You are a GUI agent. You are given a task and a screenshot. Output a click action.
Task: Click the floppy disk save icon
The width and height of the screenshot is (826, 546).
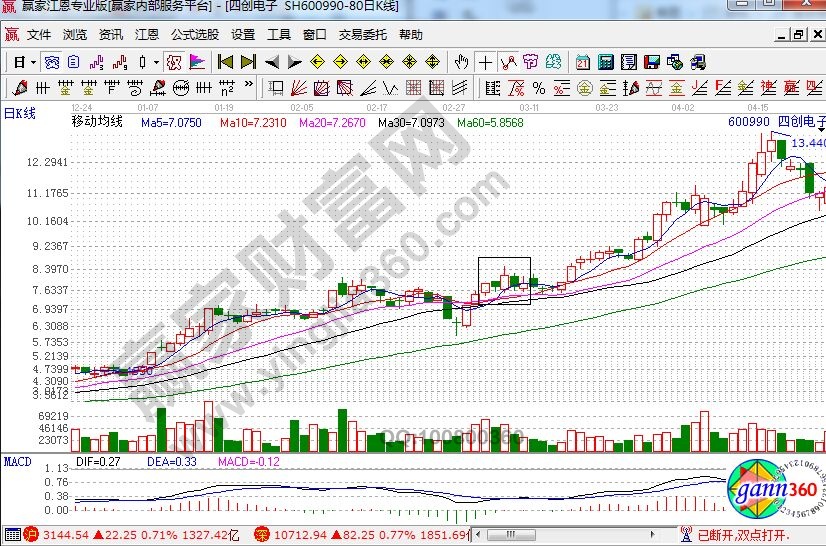[x=652, y=62]
